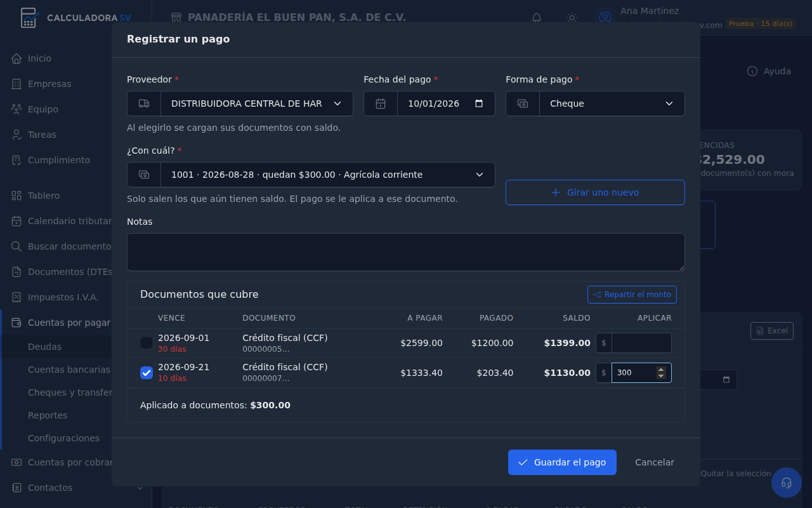812x508 pixels.
Task: Click the calendar icon beside Fecha del pago
Action: [381, 104]
